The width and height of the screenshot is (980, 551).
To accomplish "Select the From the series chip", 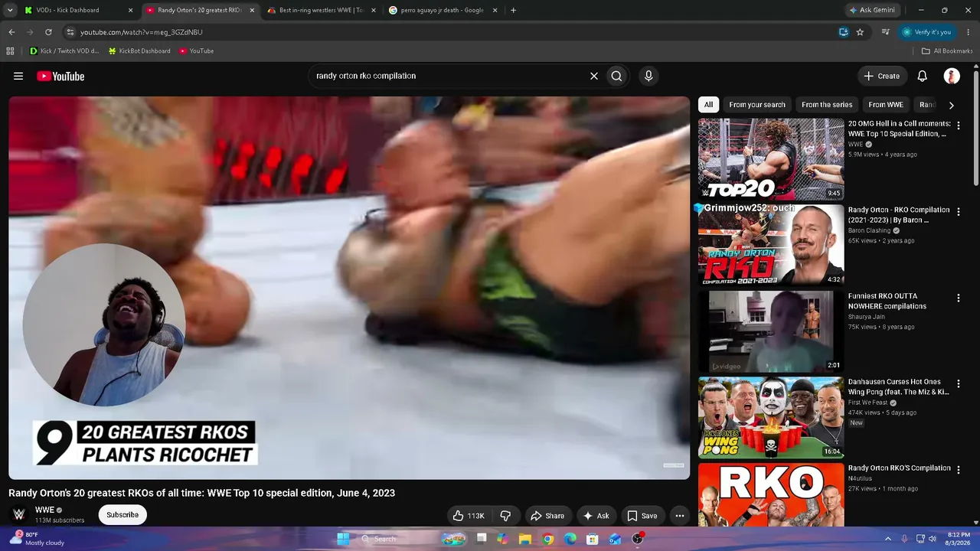I will [827, 105].
